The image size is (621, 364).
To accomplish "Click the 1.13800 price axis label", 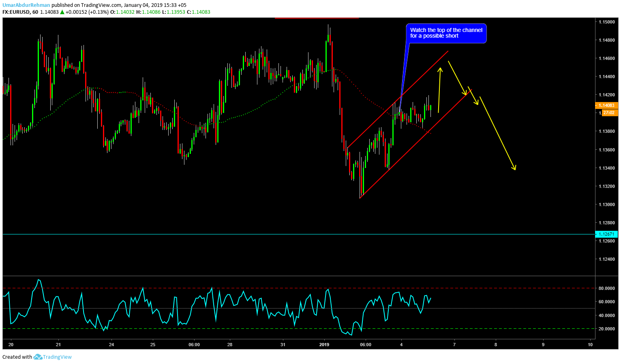I will pos(607,131).
